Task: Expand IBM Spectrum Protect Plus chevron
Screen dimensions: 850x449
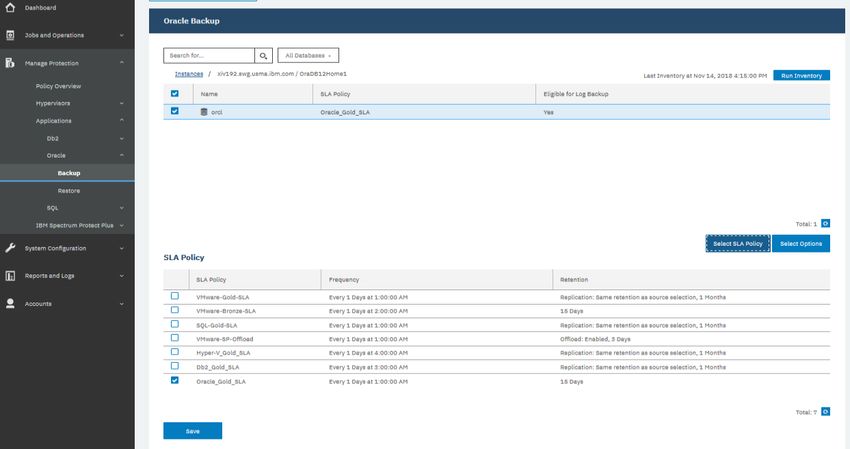Action: [x=121, y=225]
